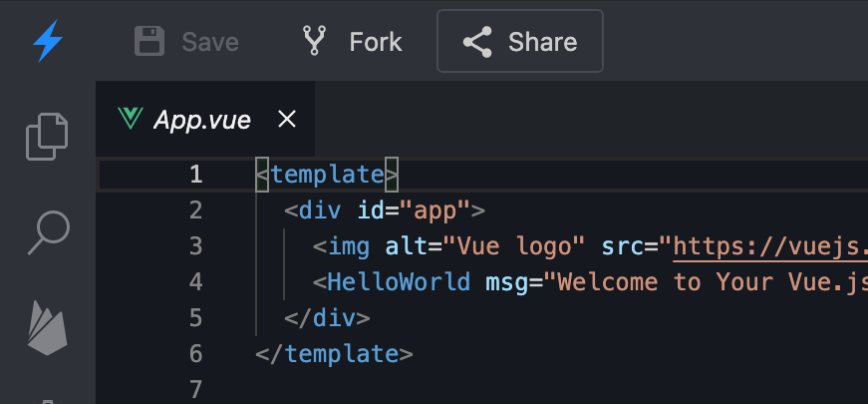This screenshot has height=404, width=868.
Task: Click line number 4 in gutter
Action: tap(195, 282)
